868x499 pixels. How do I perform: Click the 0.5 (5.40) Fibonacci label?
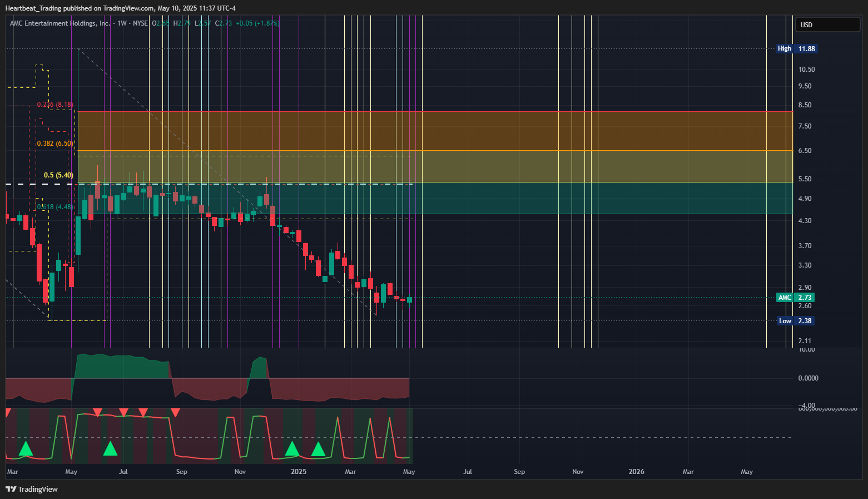click(58, 175)
